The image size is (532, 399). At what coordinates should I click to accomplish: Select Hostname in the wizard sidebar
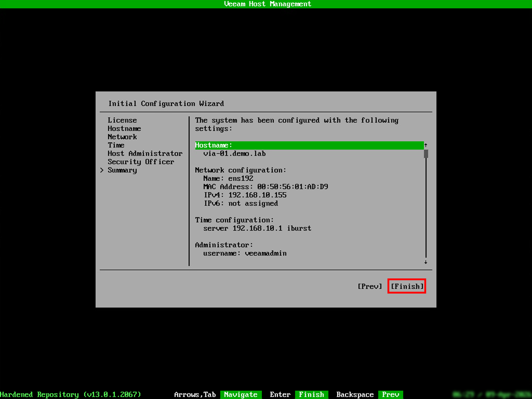(x=124, y=128)
